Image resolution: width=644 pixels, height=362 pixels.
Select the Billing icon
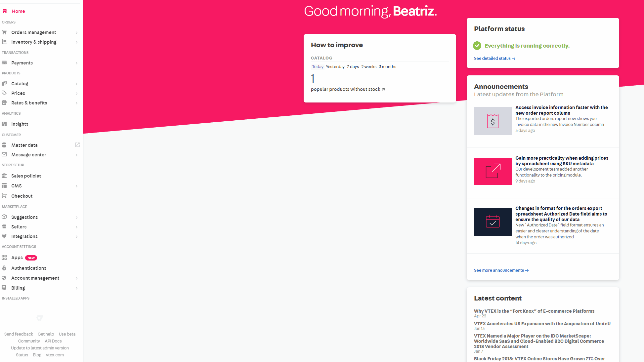tap(4, 288)
